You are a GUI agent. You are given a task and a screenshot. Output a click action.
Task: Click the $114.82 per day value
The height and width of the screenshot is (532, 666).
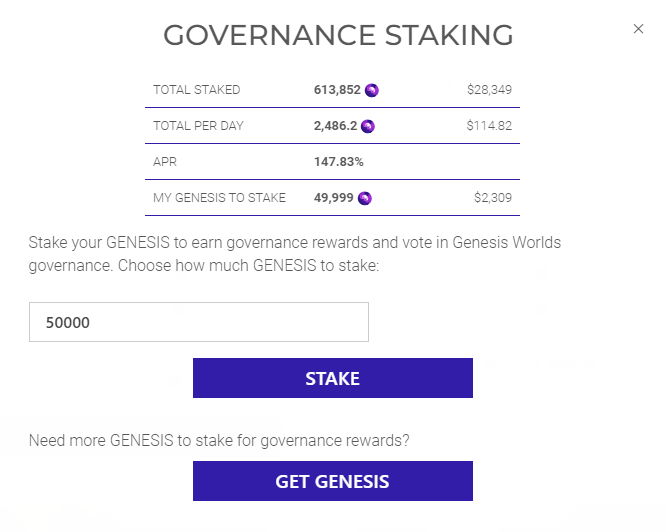coord(489,126)
